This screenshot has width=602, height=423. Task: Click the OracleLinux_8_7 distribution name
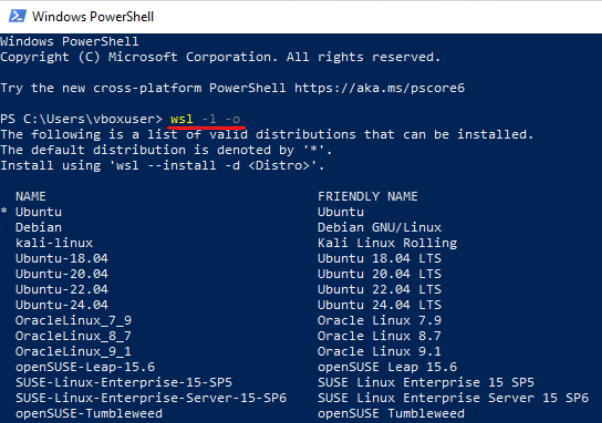[x=74, y=336]
